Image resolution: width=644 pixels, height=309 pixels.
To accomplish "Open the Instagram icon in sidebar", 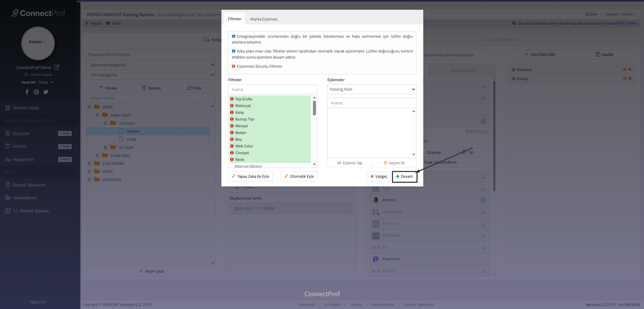I will tap(36, 92).
